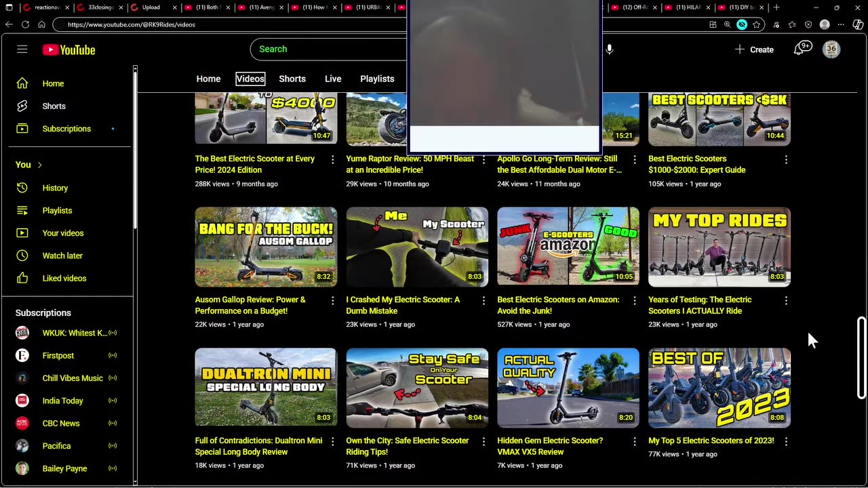Open options for I Crashed My Scooter
Screen dimensions: 868x488
tap(484, 300)
